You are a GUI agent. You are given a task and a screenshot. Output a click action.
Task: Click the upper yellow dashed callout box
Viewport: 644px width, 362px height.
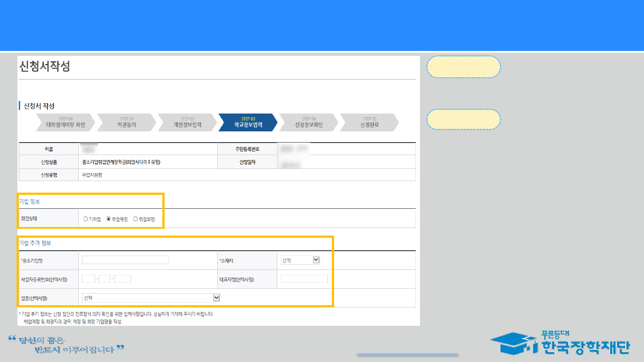tap(464, 67)
